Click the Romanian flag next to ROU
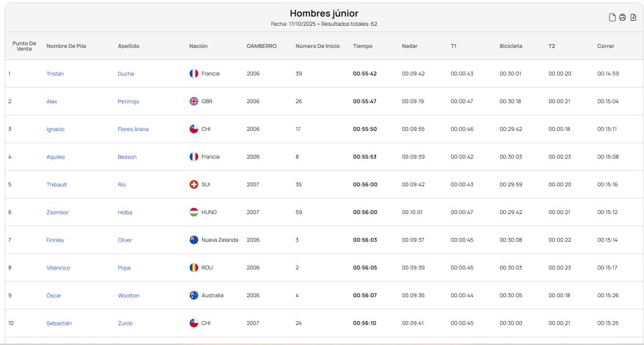 194,268
